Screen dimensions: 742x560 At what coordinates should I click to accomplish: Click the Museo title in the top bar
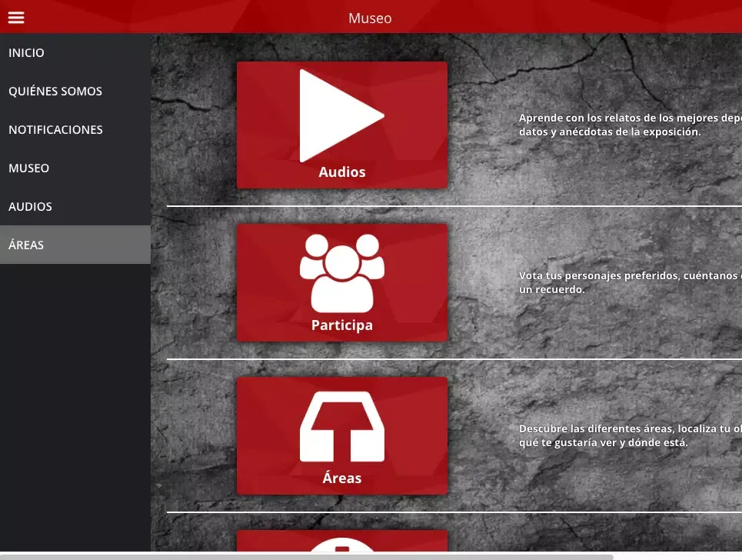(370, 18)
